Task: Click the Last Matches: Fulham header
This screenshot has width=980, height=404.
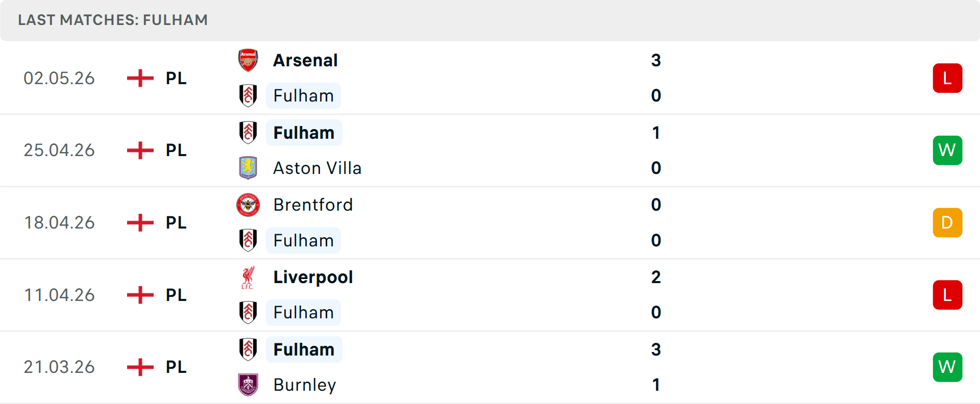Action: pyautogui.click(x=113, y=20)
